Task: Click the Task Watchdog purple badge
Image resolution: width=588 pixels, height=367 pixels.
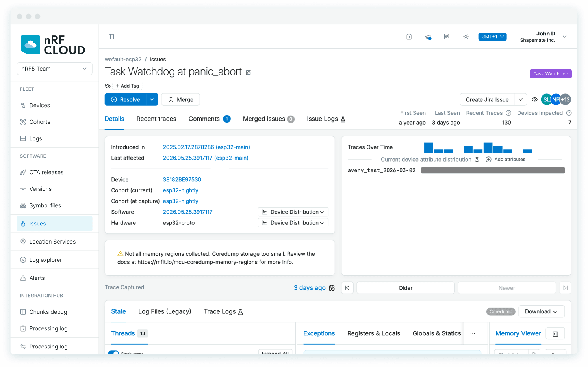Action: coord(551,74)
